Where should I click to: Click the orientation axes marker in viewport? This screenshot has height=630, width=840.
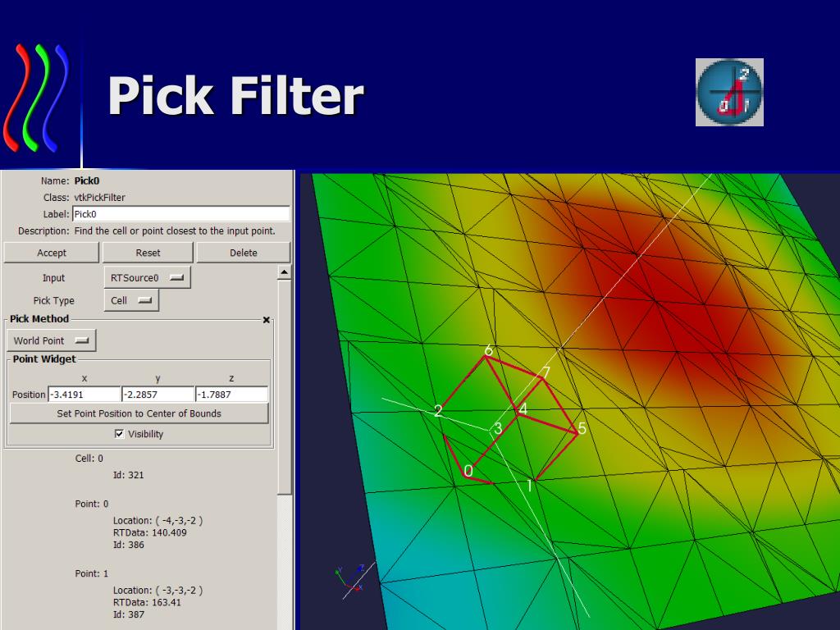350,581
